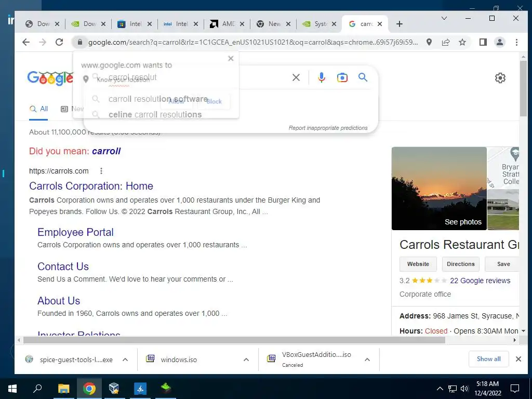The image size is (532, 399).
Task: Open 'Carrols Corporation: Home' result
Action: coord(91,186)
